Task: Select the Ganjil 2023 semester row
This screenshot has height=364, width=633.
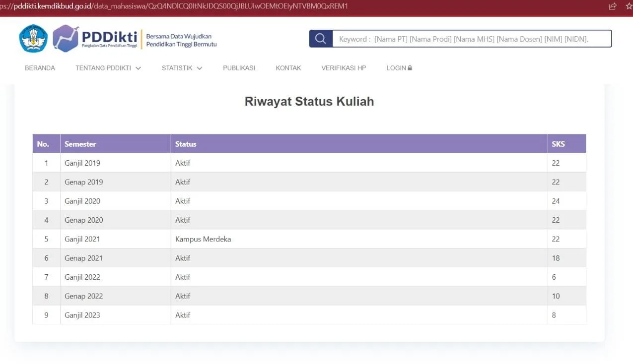Action: [82, 315]
